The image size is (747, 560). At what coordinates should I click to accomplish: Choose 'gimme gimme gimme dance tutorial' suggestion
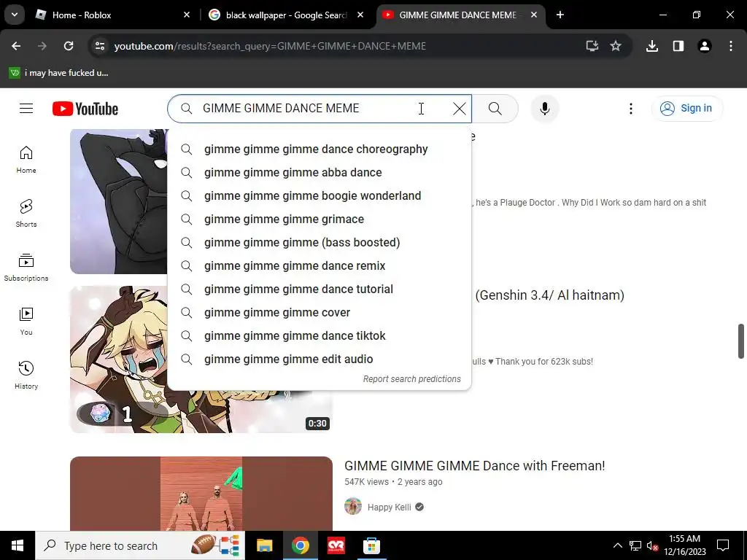click(320, 289)
